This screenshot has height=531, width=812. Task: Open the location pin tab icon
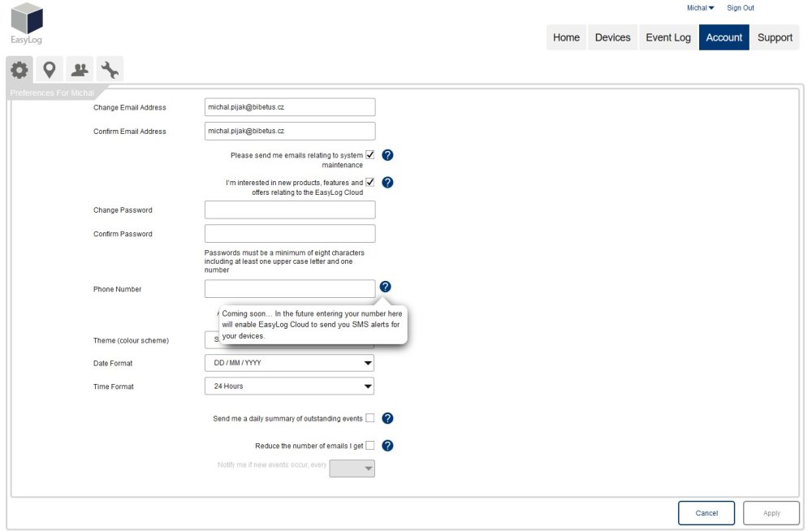tap(49, 71)
